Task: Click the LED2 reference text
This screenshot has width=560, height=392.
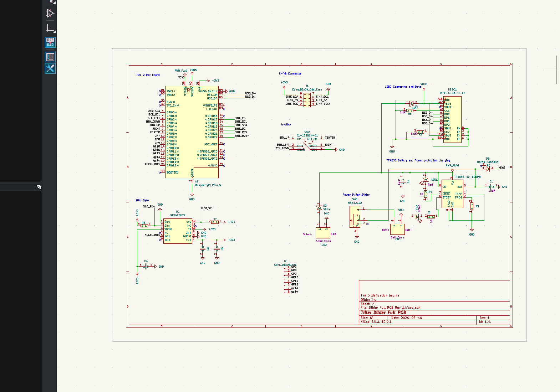Action: [417, 208]
